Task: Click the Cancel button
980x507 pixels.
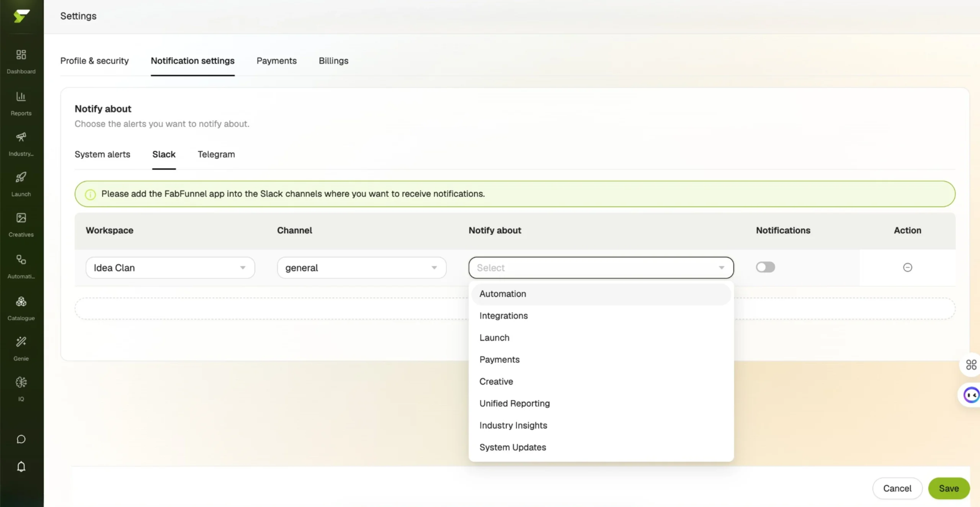Action: pos(897,488)
